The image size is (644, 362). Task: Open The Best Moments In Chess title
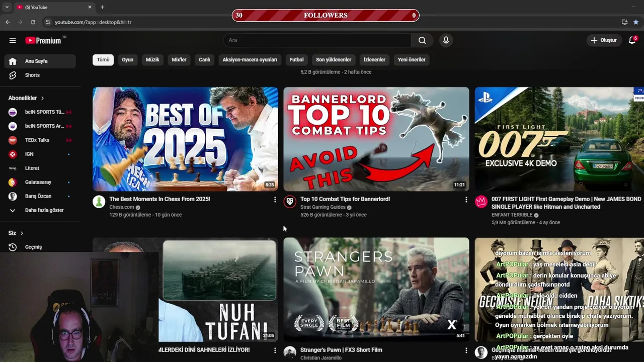click(159, 199)
